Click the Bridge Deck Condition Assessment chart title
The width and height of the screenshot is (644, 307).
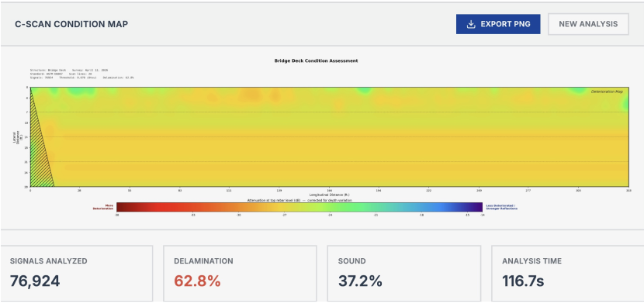pyautogui.click(x=316, y=60)
